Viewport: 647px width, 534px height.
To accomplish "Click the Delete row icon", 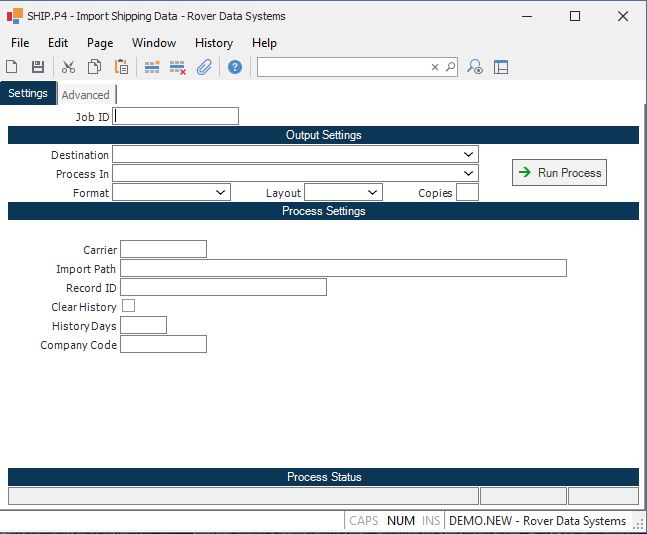I will [178, 67].
